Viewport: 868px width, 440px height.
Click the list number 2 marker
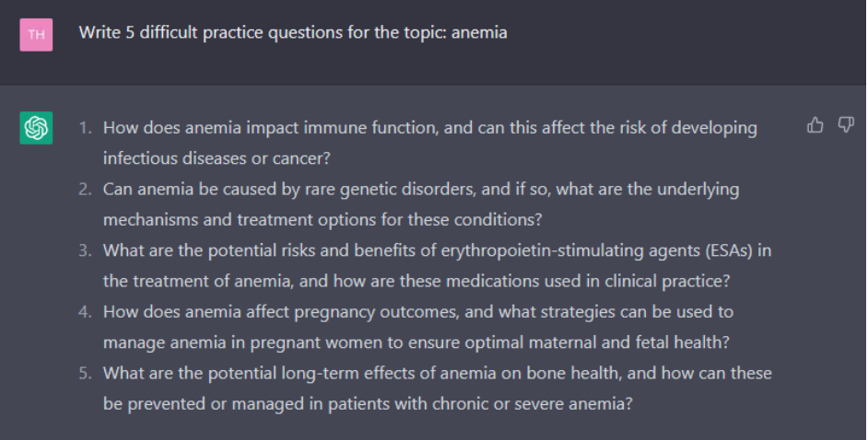click(85, 190)
